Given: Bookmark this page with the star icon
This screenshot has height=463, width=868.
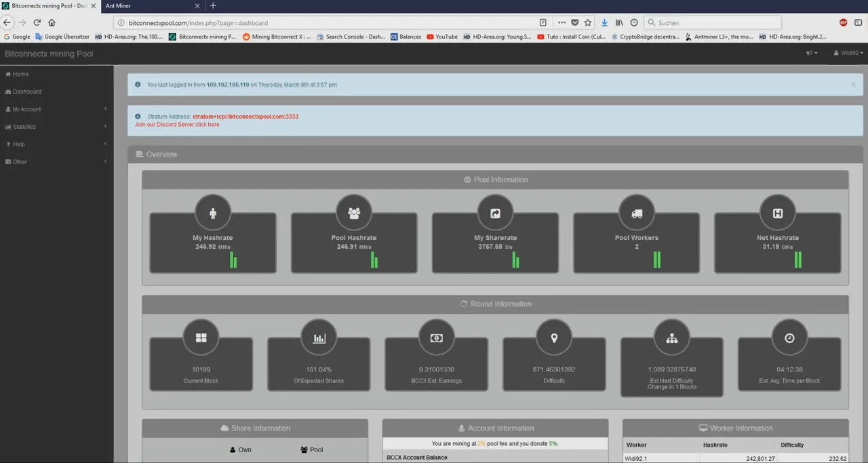Looking at the screenshot, I should (x=588, y=22).
